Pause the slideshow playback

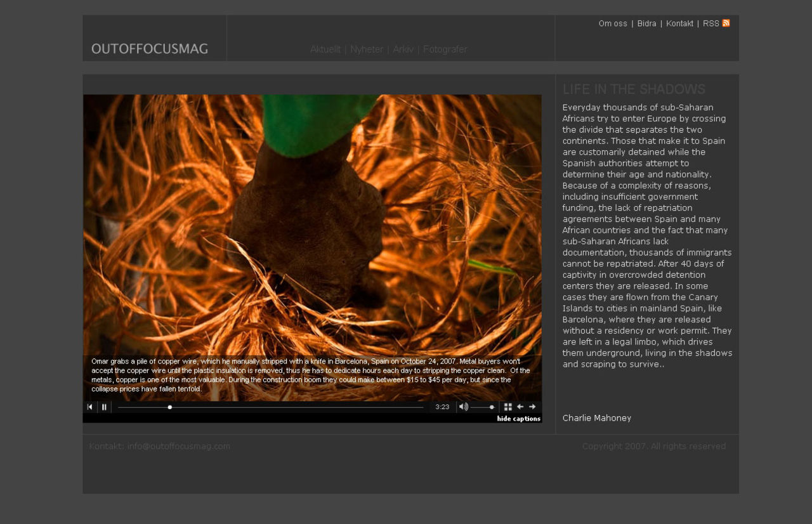(x=105, y=407)
